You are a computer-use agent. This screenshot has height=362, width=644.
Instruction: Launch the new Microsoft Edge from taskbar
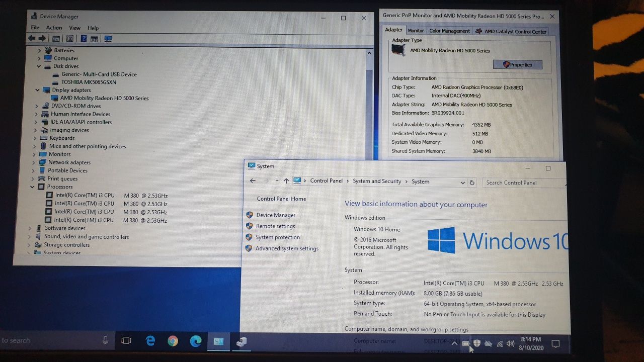pos(196,341)
